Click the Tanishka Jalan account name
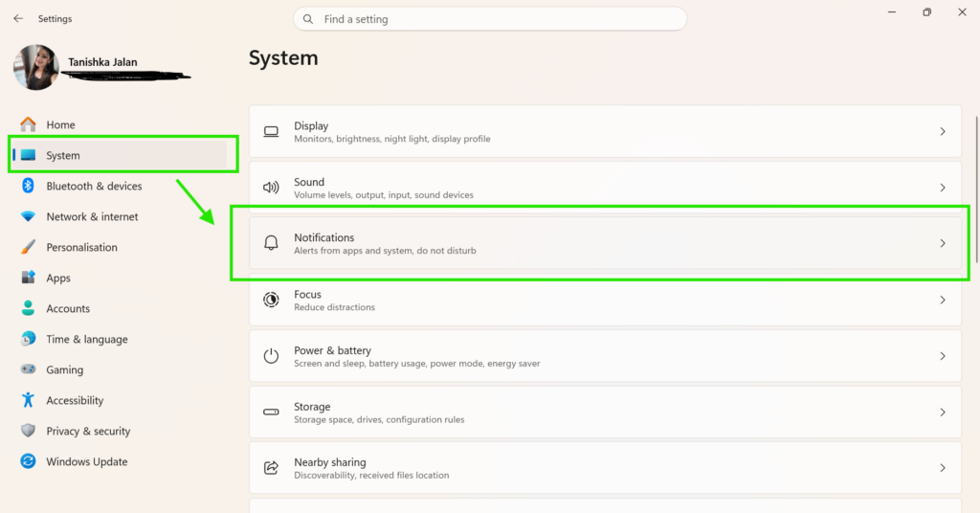Image resolution: width=980 pixels, height=513 pixels. coord(102,62)
